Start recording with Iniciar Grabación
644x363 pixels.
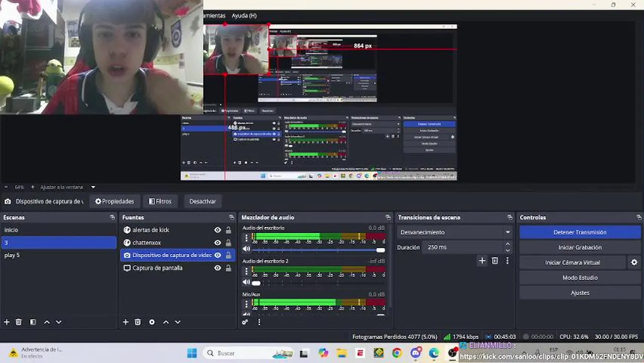point(580,248)
